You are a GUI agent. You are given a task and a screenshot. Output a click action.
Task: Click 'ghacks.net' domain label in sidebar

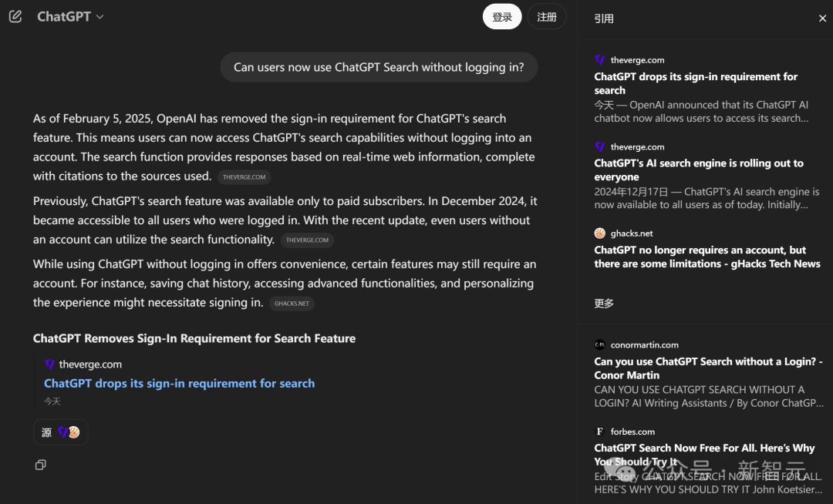[632, 233]
